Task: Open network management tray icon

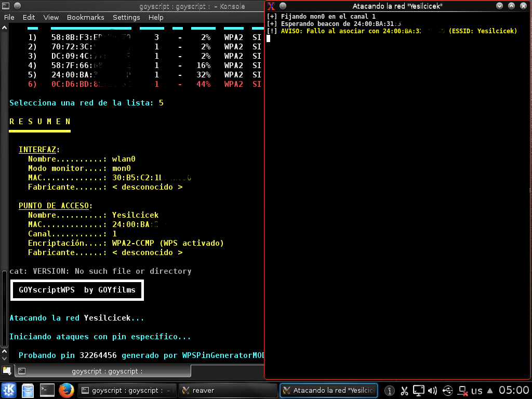Action: [462, 391]
